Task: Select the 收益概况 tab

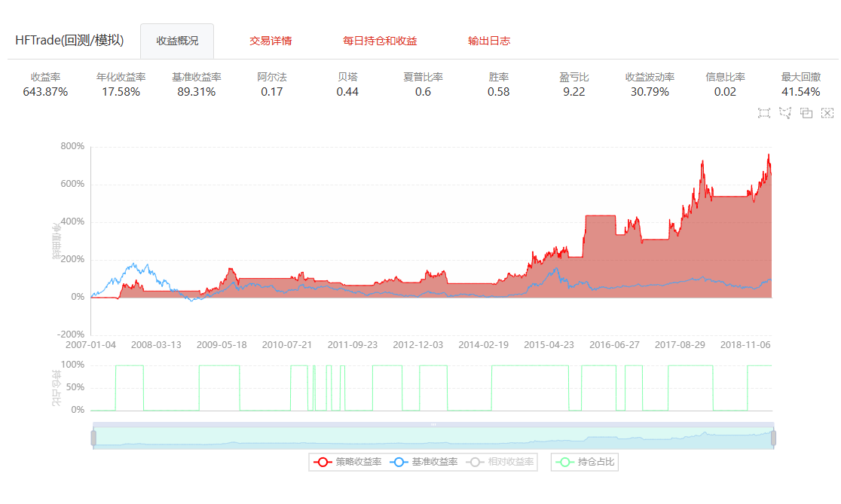Action: point(177,41)
